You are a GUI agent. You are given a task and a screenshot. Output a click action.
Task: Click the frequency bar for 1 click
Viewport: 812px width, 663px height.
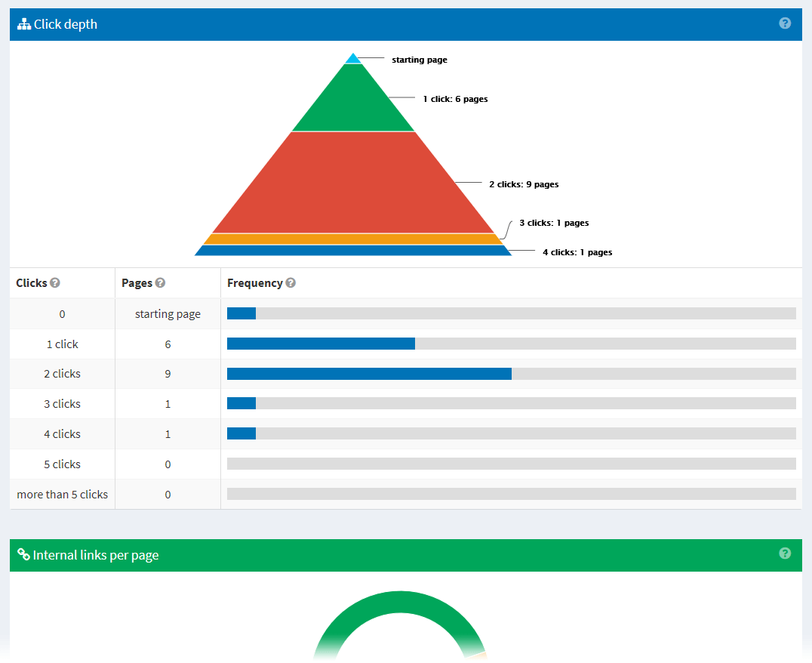coord(321,343)
